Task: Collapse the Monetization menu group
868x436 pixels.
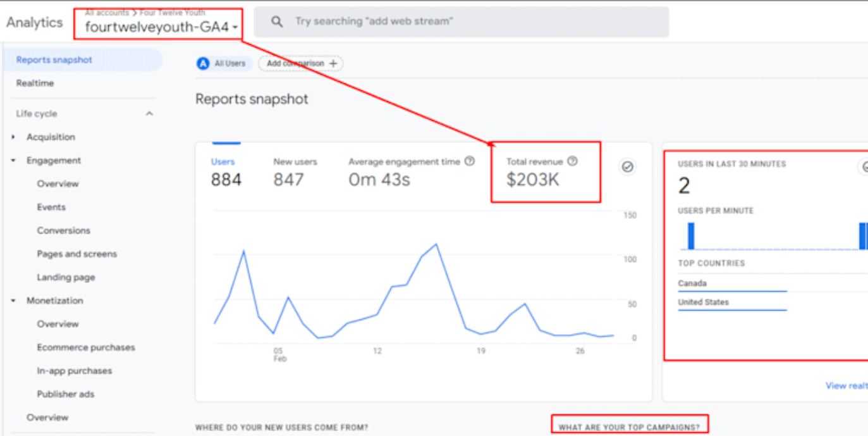Action: point(14,301)
